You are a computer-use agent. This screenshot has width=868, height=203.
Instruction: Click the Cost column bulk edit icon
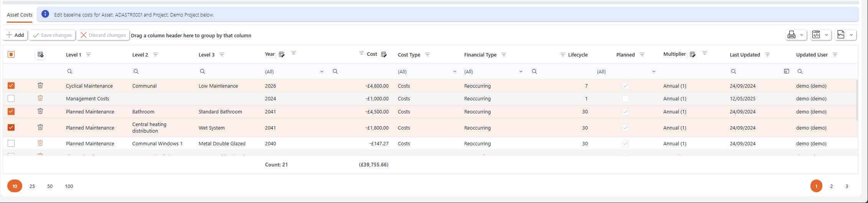point(384,55)
